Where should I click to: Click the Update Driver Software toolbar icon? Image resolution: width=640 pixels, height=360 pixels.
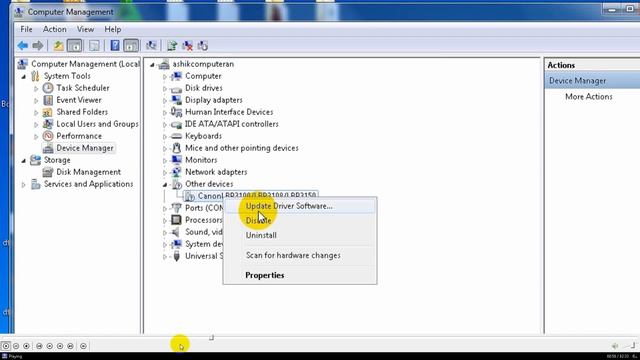coord(172,45)
